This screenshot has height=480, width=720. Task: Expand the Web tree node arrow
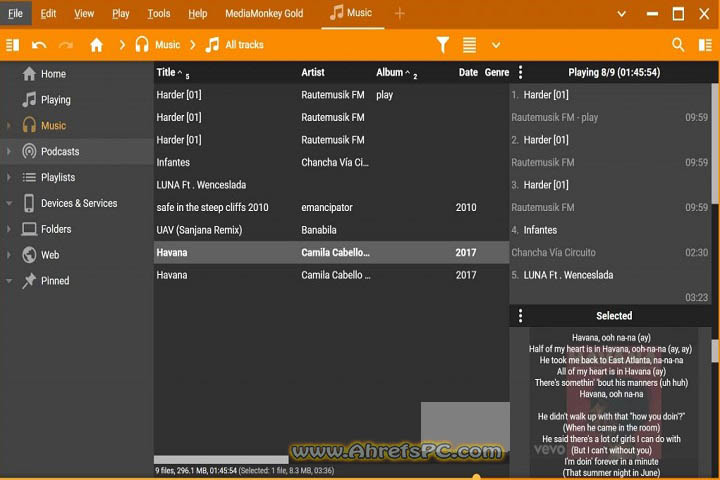8,254
